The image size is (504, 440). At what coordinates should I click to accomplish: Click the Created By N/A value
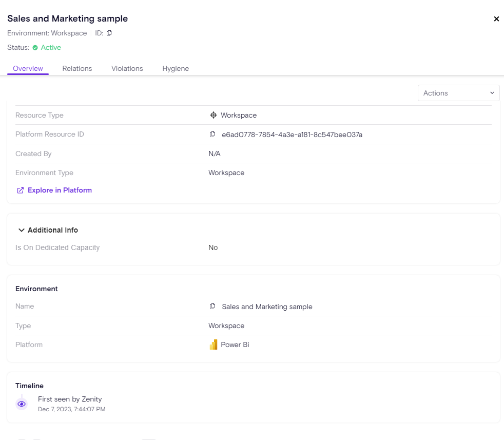215,154
